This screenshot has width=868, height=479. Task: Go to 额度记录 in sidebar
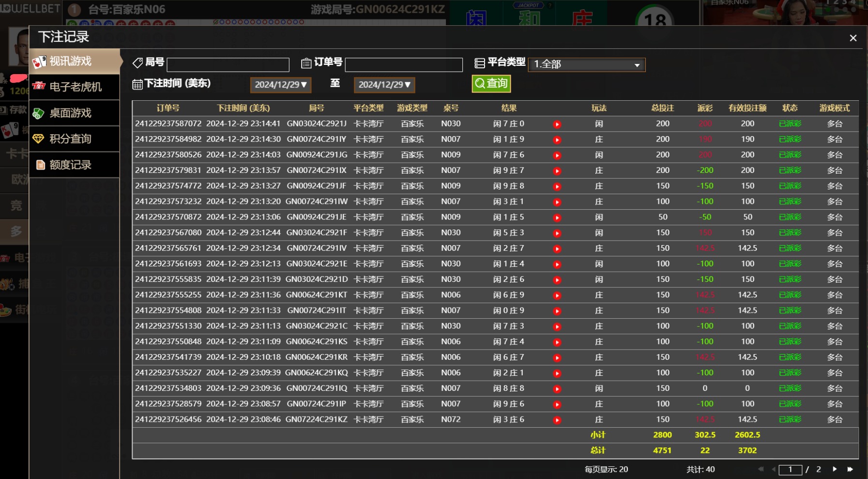click(75, 165)
